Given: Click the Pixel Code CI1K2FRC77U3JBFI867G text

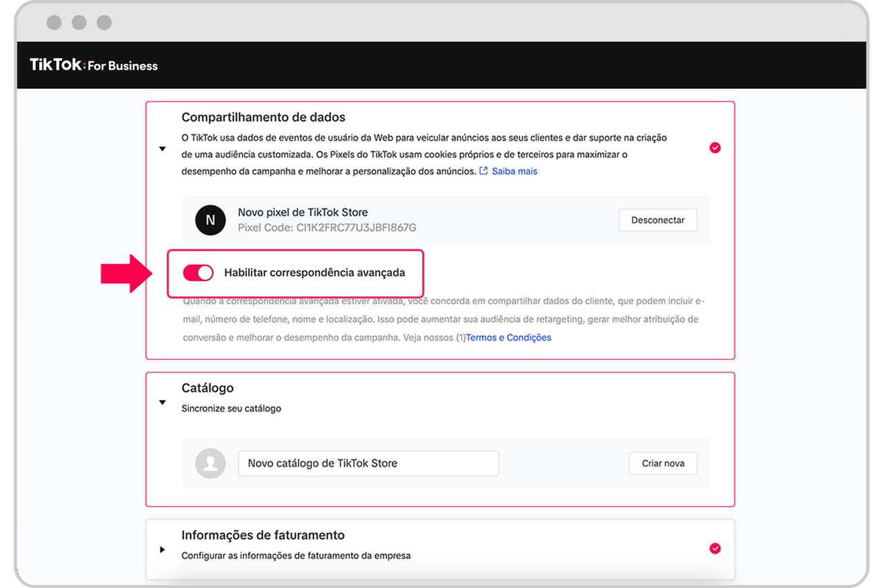Looking at the screenshot, I should point(327,227).
